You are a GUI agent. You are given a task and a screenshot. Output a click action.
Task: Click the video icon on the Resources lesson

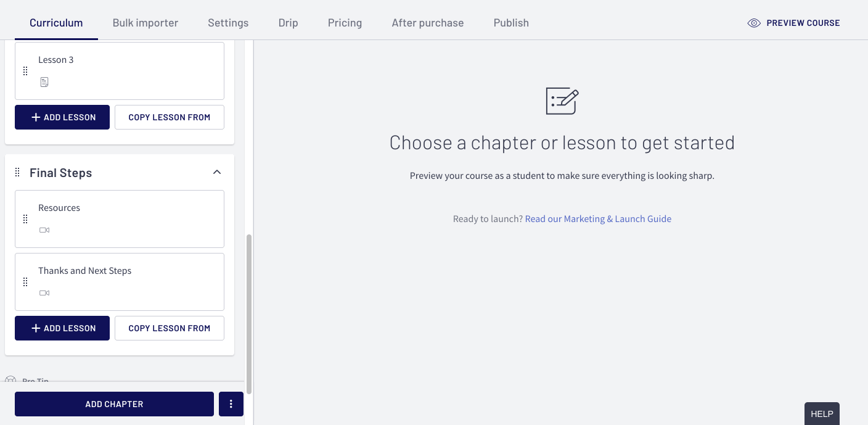(44, 230)
